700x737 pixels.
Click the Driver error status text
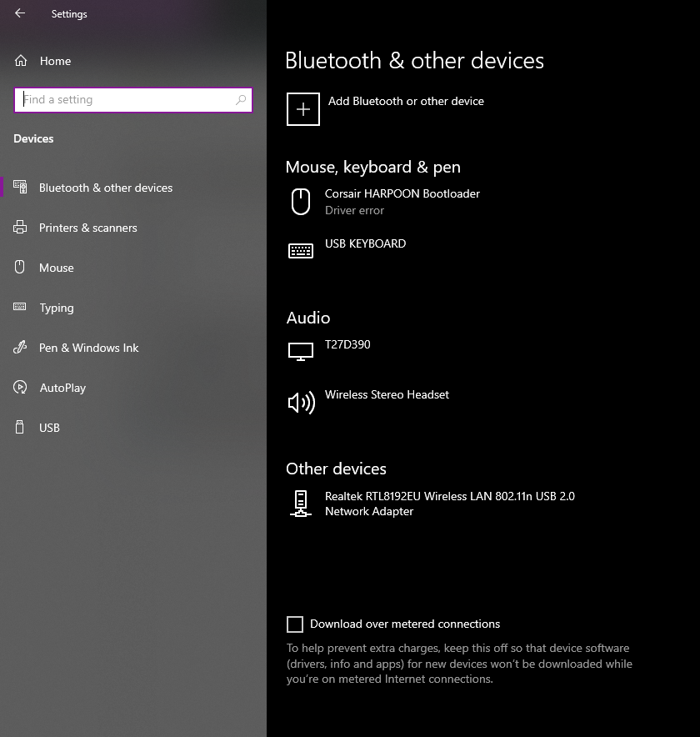pos(354,210)
